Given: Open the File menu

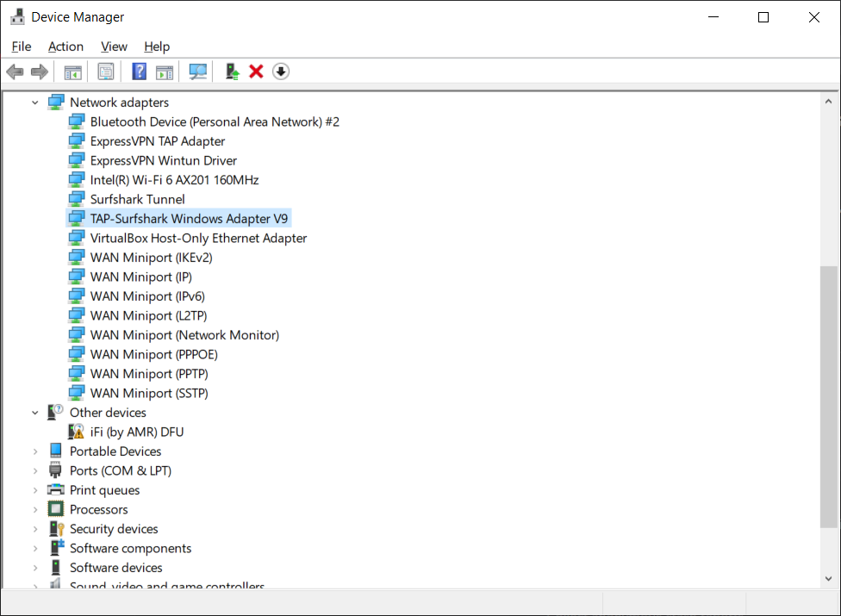Looking at the screenshot, I should 22,47.
